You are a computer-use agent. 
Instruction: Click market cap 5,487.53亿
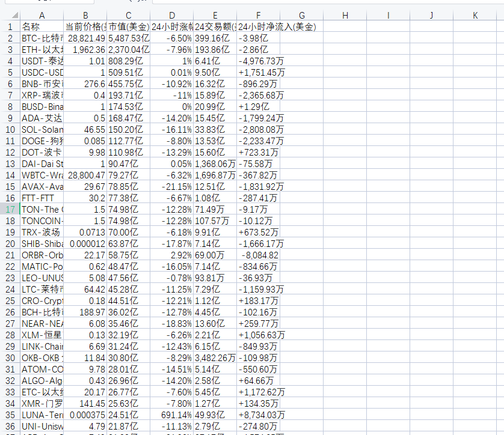point(129,38)
